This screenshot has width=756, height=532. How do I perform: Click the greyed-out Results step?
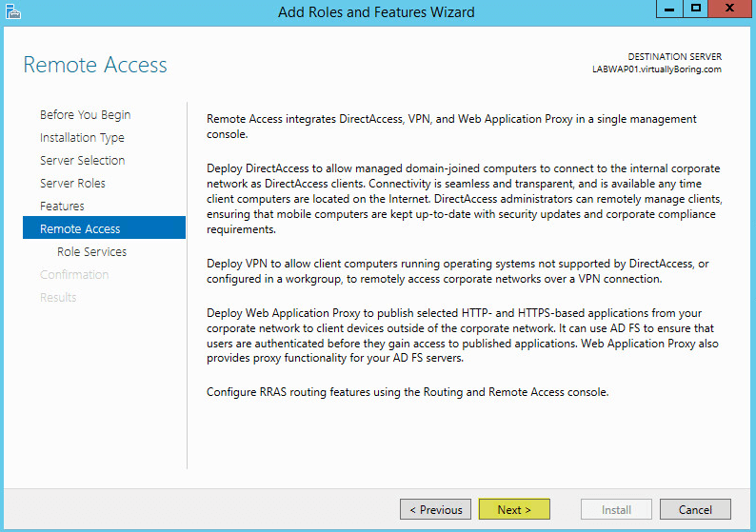tap(58, 297)
